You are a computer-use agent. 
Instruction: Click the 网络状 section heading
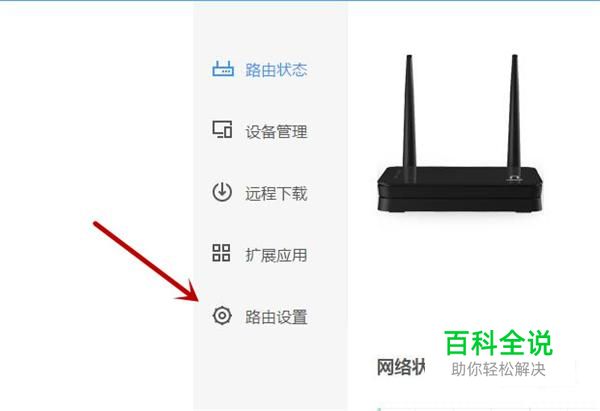(401, 367)
